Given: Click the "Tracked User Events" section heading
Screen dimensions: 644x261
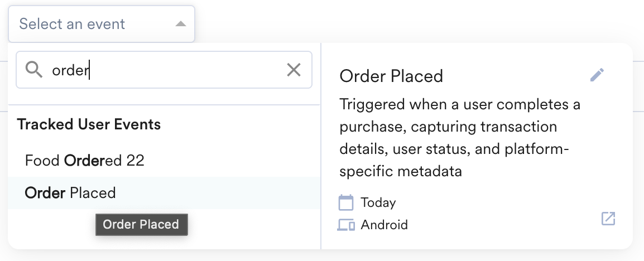Looking at the screenshot, I should pos(89,124).
